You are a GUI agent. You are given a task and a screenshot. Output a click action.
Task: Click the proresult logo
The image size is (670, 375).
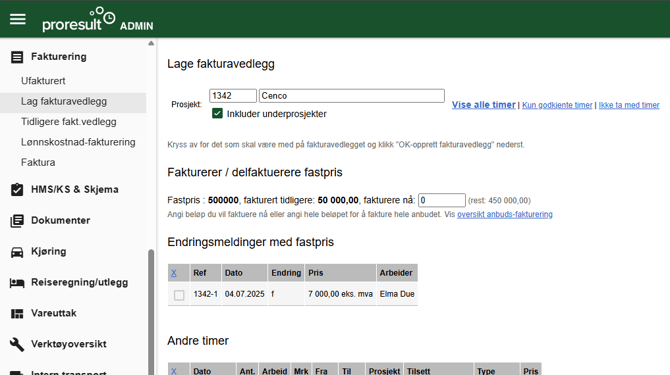tap(79, 20)
